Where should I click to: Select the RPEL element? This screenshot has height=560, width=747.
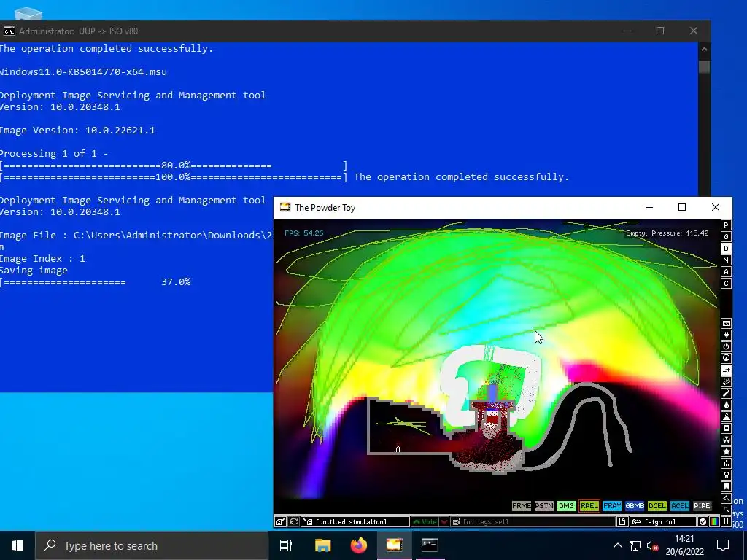[x=589, y=506]
